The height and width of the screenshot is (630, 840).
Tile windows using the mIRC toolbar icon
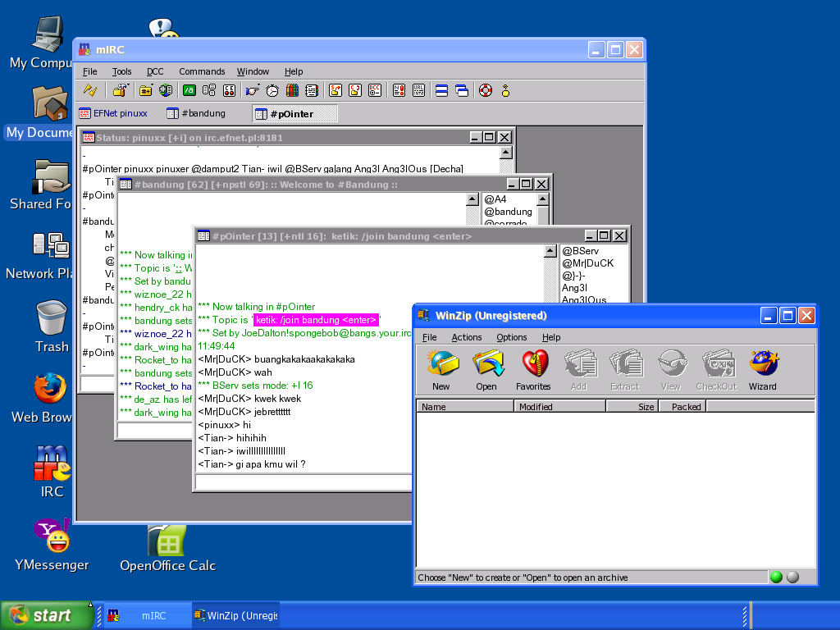(442, 90)
